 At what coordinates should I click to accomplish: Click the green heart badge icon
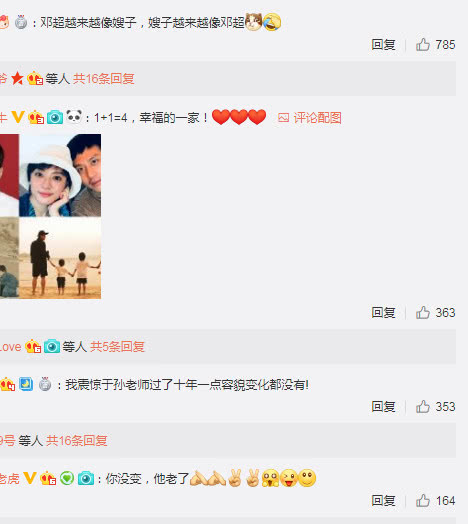coord(67,478)
